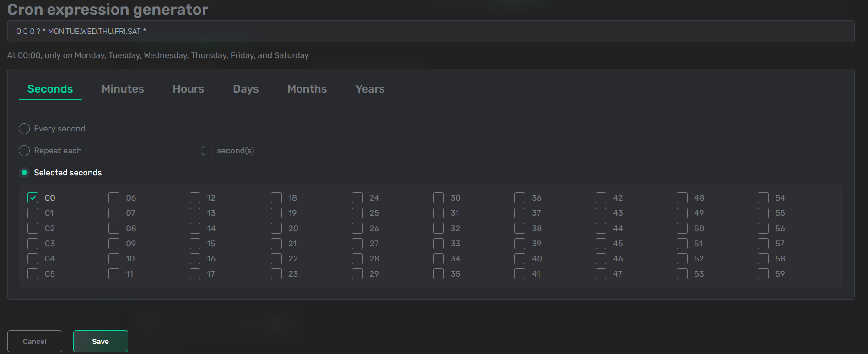868x354 pixels.
Task: Choose the Repeat each radio option
Action: (x=24, y=151)
